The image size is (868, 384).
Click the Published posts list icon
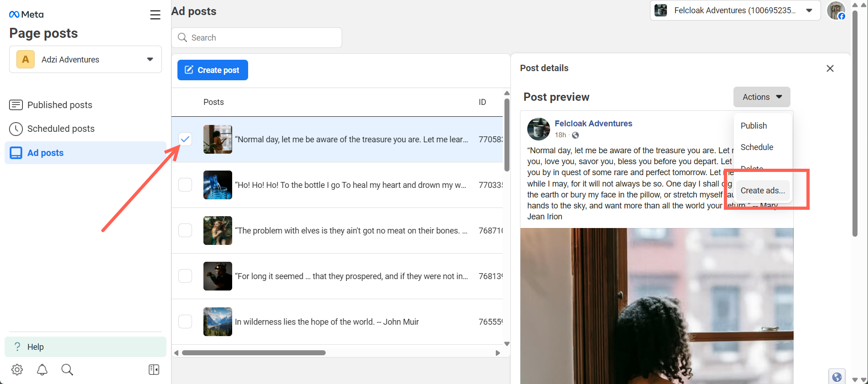16,105
